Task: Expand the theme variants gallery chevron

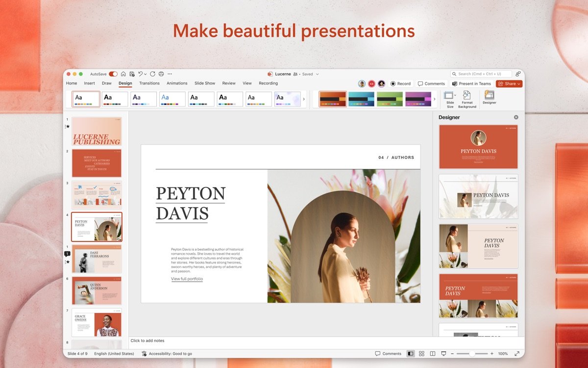Action: click(434, 99)
